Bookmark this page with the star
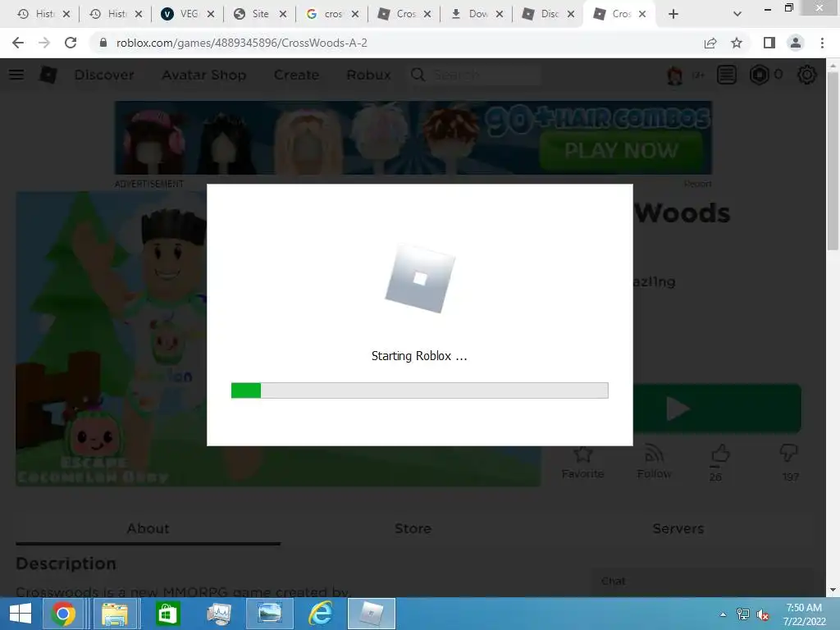Screen dimensions: 840x630 tap(737, 43)
